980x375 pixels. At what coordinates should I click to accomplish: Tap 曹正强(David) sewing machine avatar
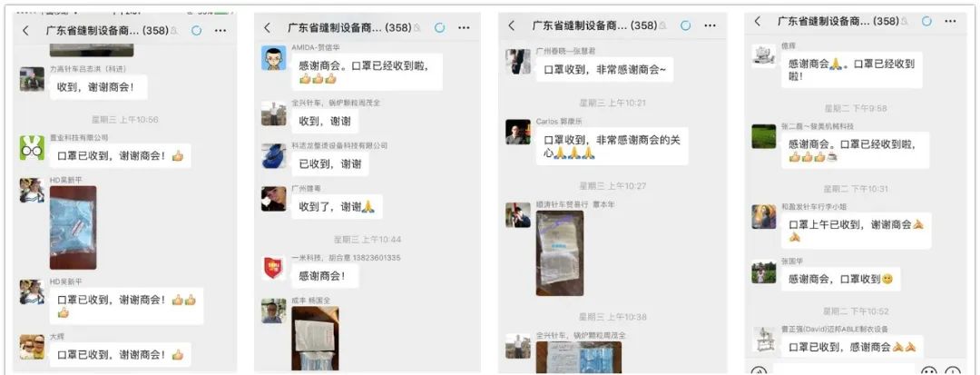point(763,340)
